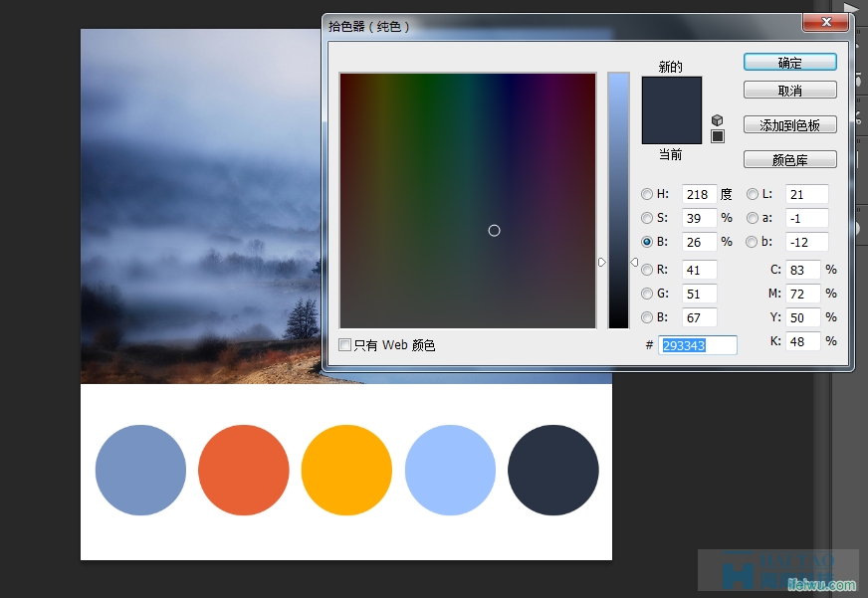The width and height of the screenshot is (868, 598).
Task: Click the light blue circle on canvas
Action: point(450,471)
